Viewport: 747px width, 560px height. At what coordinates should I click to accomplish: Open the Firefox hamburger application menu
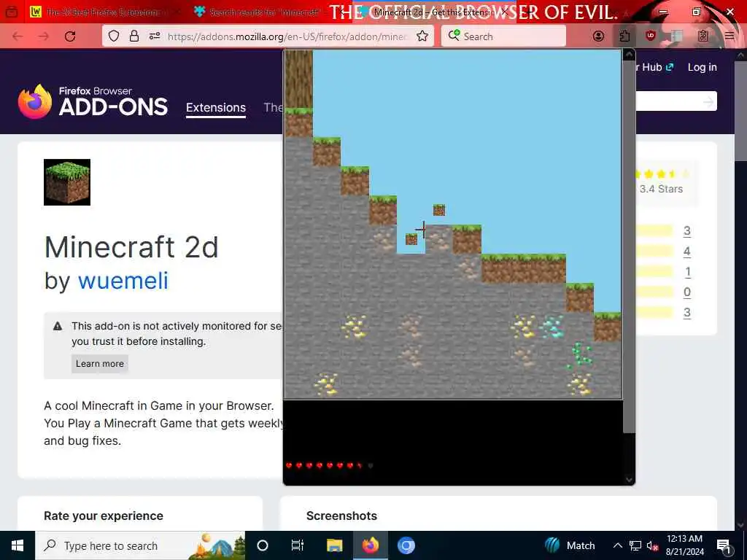[729, 36]
